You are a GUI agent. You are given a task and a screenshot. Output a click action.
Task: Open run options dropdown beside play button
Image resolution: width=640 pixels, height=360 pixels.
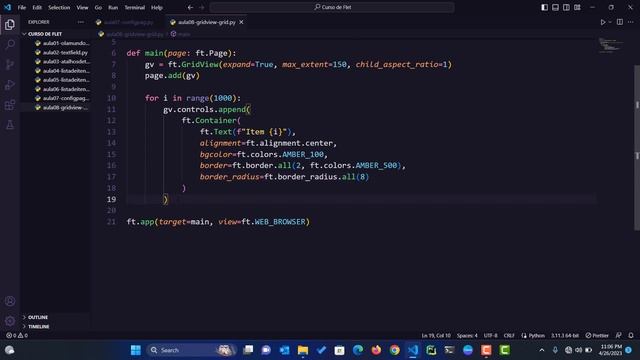coord(610,22)
